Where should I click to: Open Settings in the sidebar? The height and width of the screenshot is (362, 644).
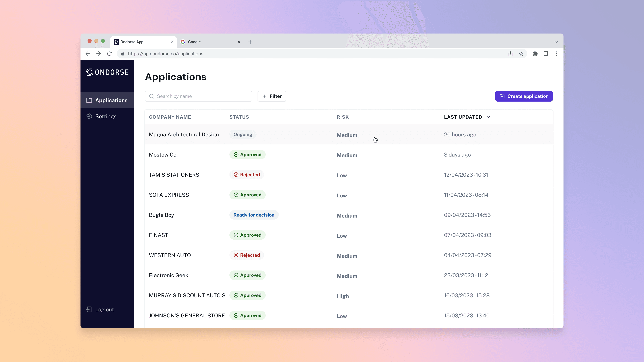pyautogui.click(x=106, y=116)
